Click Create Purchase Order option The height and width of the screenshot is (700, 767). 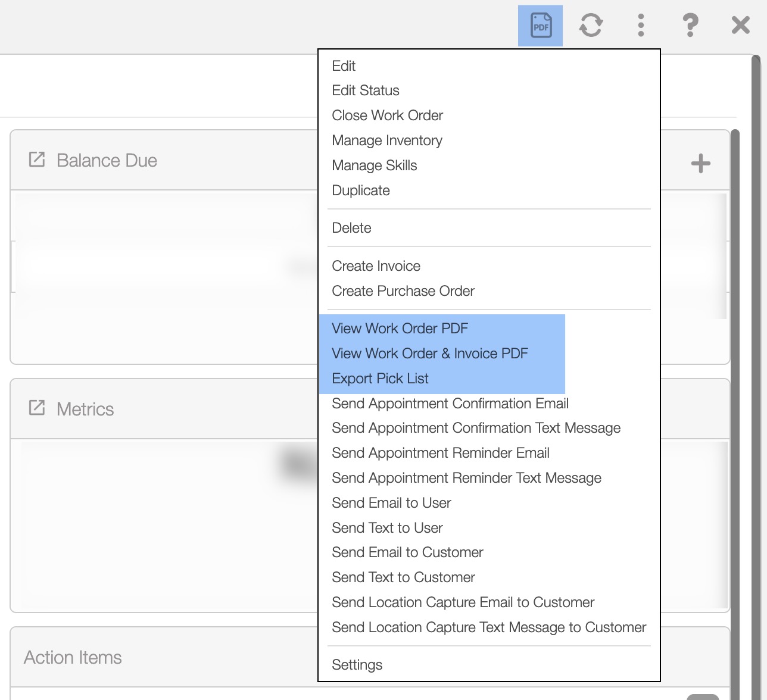(x=403, y=291)
